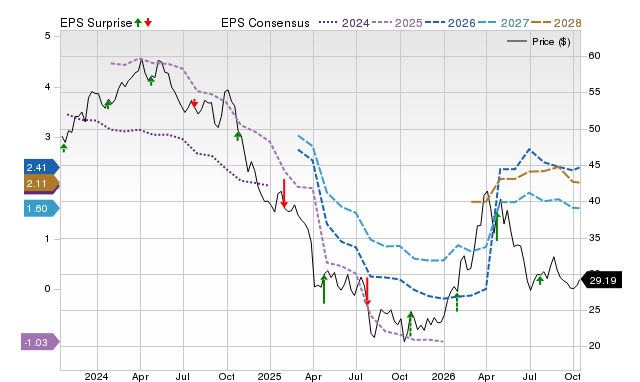Viewport: 640px width, 382px height.
Task: Click the Apr label between 2024 and Jul
Action: coord(140,376)
